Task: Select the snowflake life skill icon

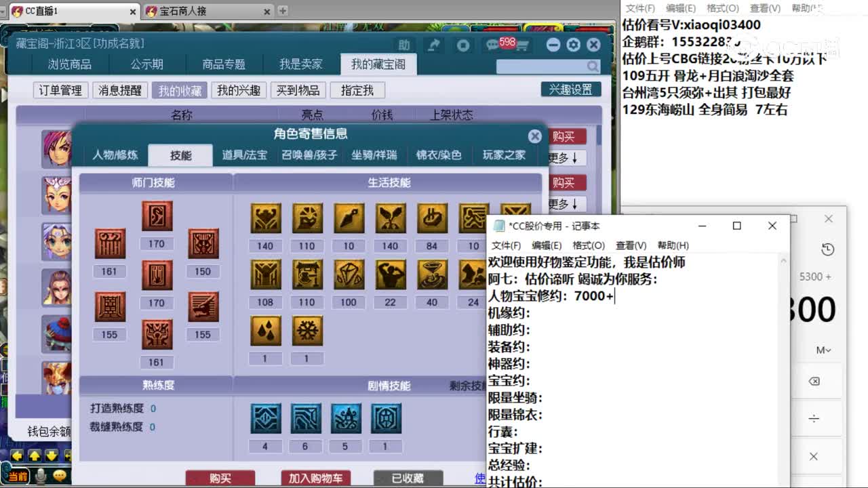Action: tap(307, 331)
